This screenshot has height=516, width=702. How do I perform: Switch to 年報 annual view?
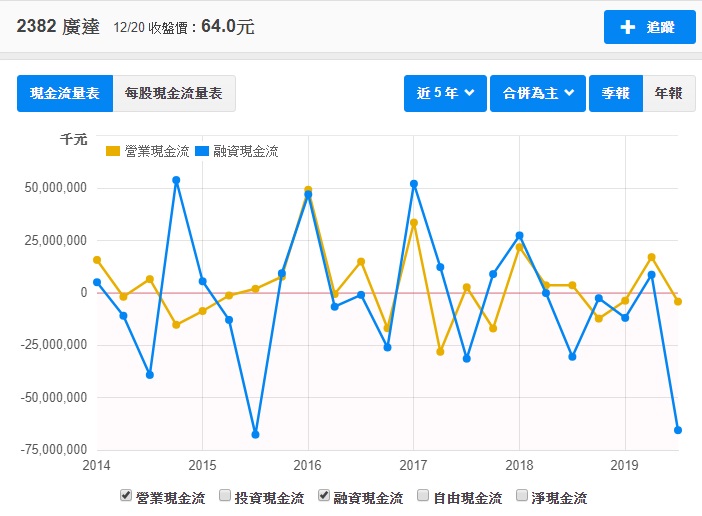(668, 94)
